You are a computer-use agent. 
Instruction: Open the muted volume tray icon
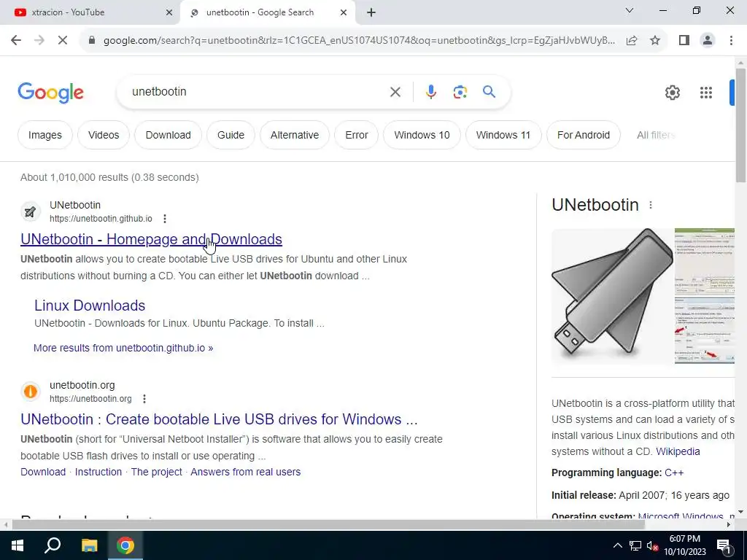coord(652,545)
